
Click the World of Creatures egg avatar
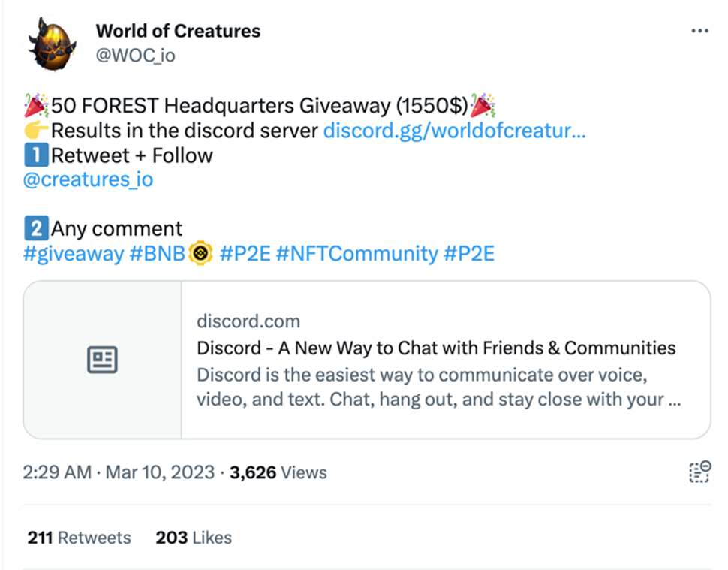[53, 45]
